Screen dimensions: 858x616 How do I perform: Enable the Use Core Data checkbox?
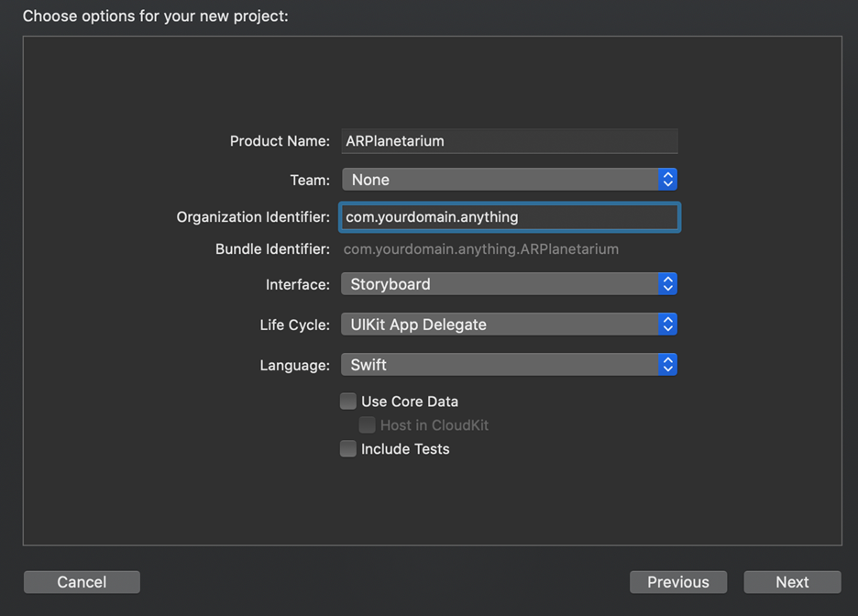pos(348,401)
